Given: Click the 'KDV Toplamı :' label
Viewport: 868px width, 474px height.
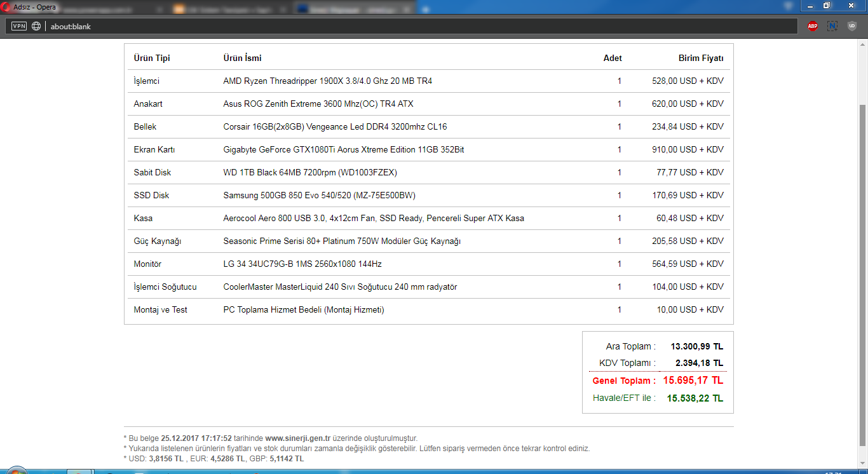Looking at the screenshot, I should pos(627,363).
